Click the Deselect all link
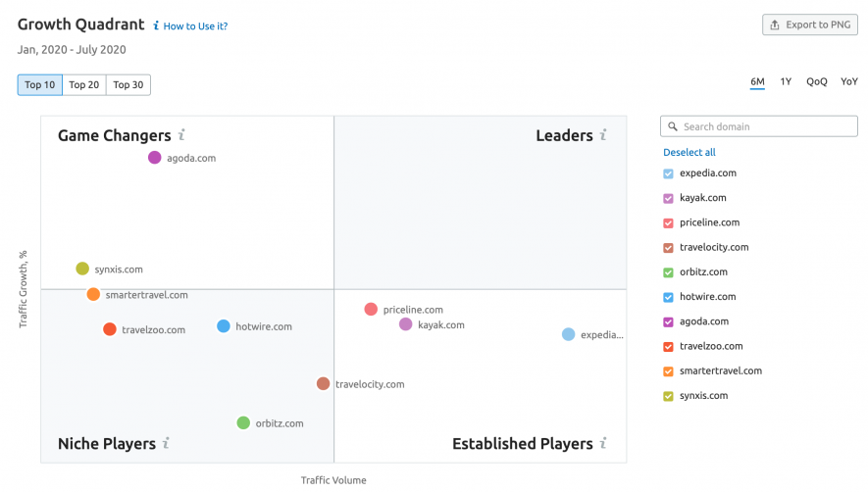The width and height of the screenshot is (868, 492). click(689, 152)
